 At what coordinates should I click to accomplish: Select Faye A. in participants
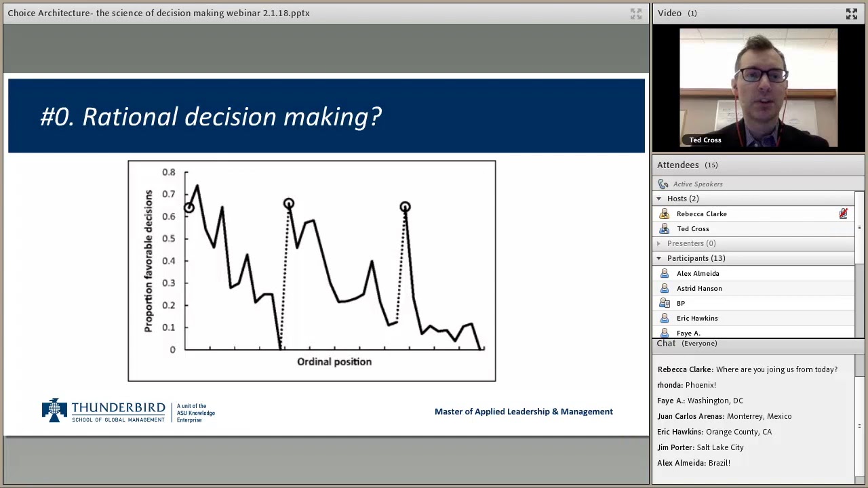pyautogui.click(x=754, y=332)
